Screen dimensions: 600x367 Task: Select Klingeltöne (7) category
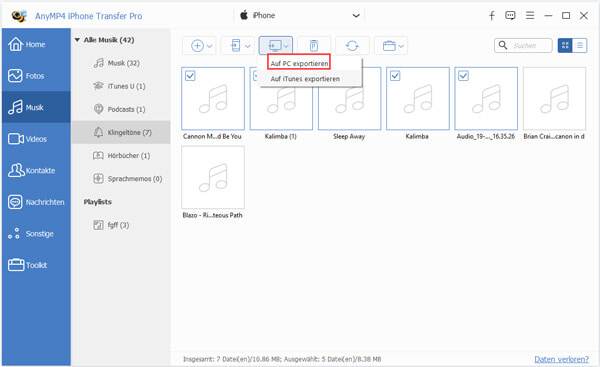point(121,132)
